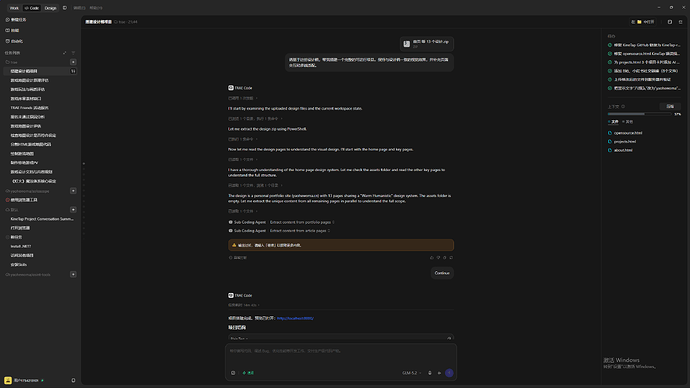Click the badge on the selected task row
The image size is (690, 388).
73,71
